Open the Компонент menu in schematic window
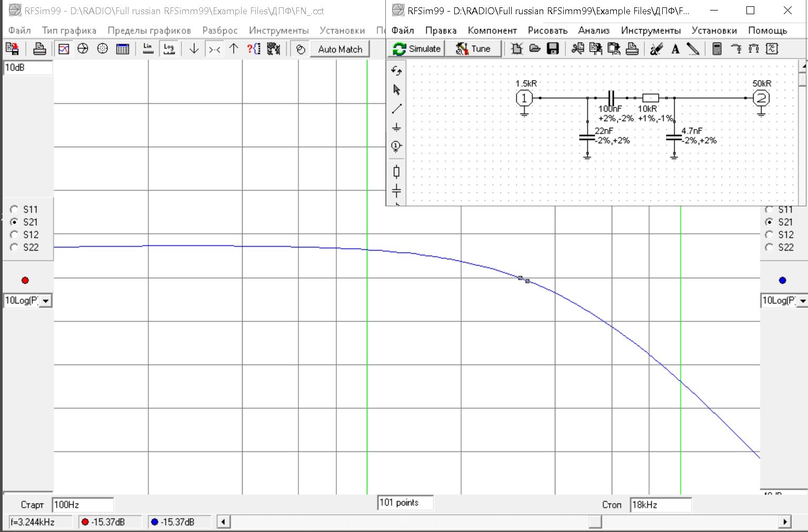Image resolution: width=808 pixels, height=532 pixels. tap(492, 31)
